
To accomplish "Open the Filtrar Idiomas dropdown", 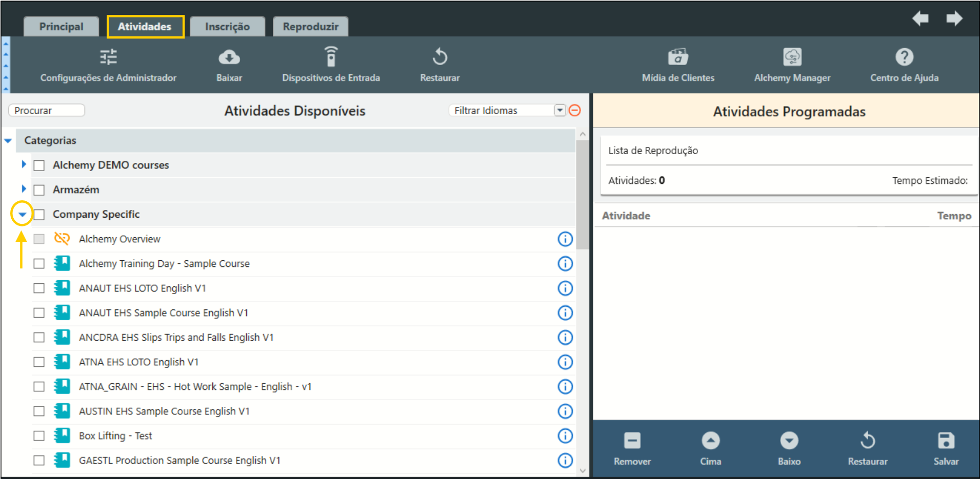I will pyautogui.click(x=559, y=111).
